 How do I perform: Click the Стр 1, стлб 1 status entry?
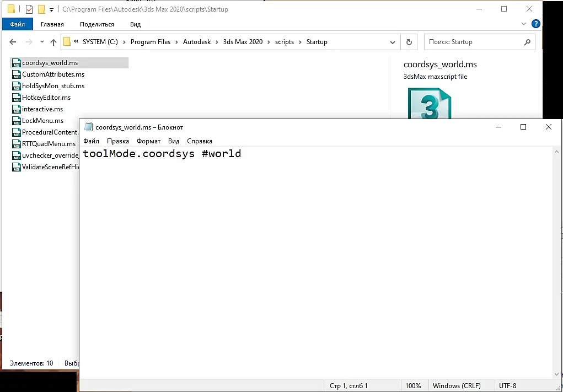pos(348,386)
